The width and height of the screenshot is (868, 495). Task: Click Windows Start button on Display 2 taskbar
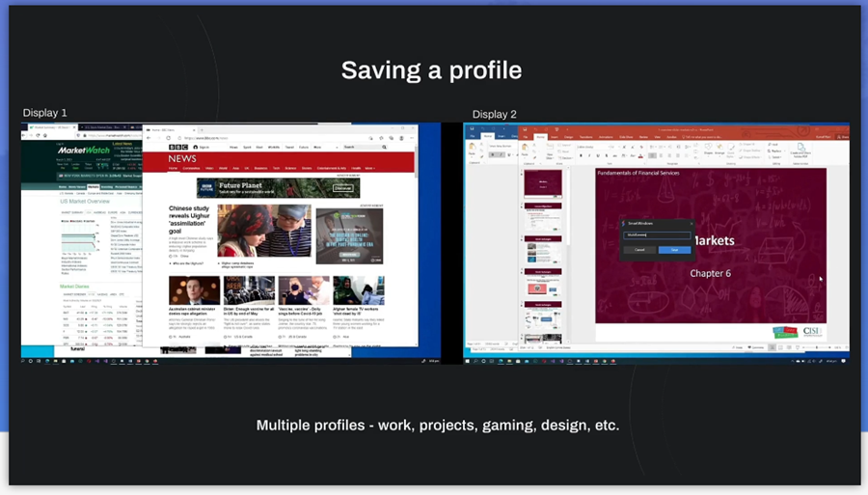[467, 361]
